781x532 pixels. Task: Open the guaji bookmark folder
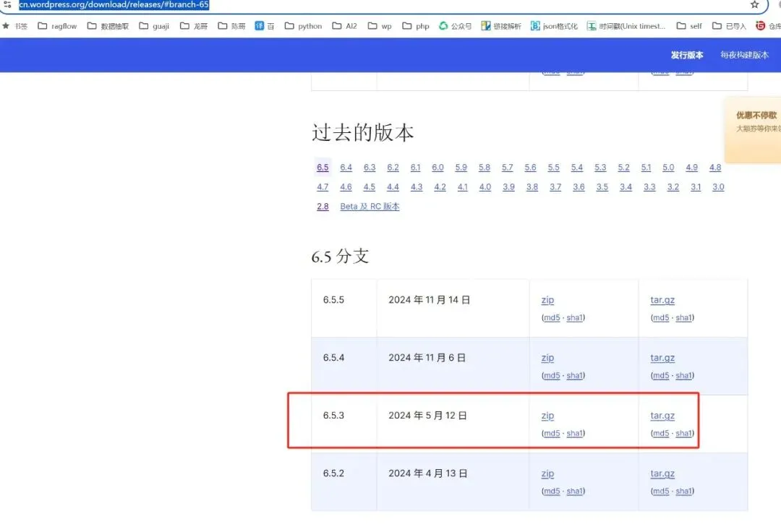pos(154,26)
